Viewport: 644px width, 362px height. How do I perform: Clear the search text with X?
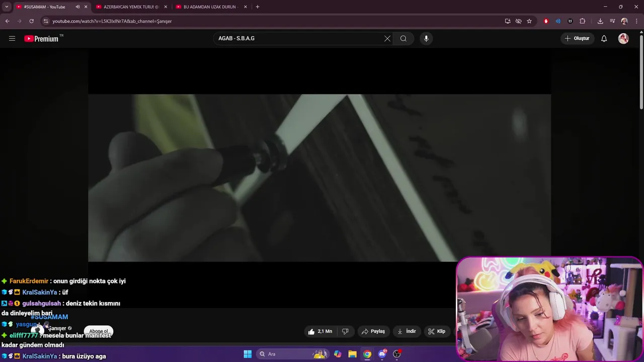point(387,38)
